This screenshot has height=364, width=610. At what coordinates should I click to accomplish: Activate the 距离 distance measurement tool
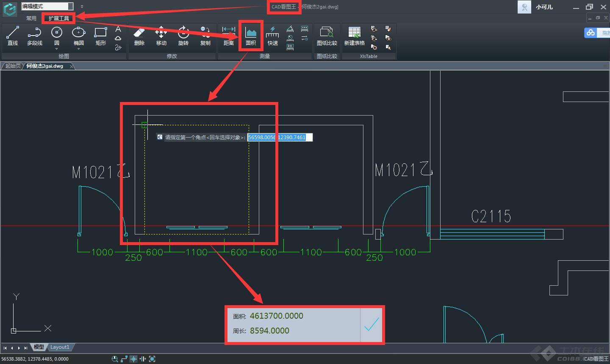[x=228, y=36]
